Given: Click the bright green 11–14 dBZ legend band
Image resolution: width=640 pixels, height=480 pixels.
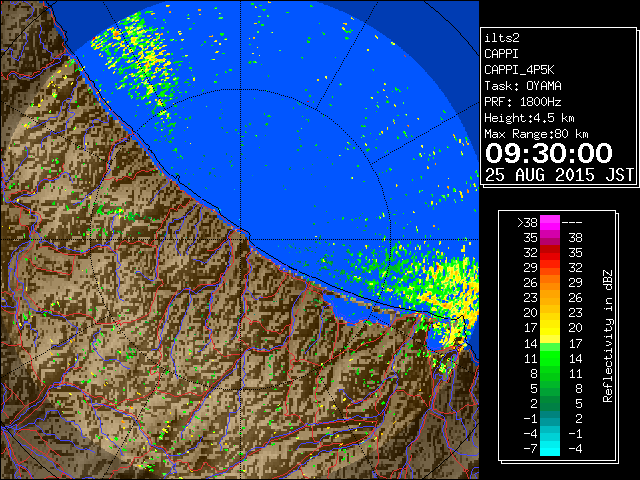Looking at the screenshot, I should pyautogui.click(x=550, y=358).
